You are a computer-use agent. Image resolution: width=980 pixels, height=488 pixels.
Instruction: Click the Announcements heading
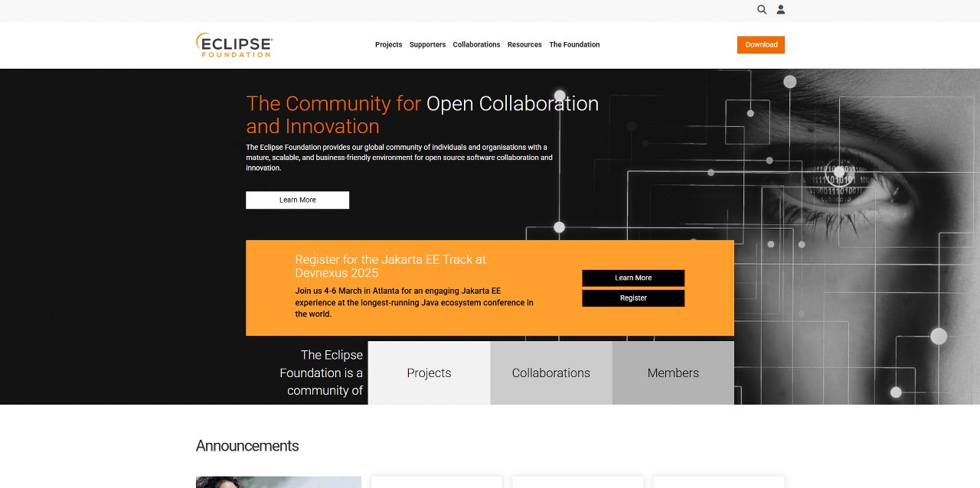pyautogui.click(x=247, y=446)
